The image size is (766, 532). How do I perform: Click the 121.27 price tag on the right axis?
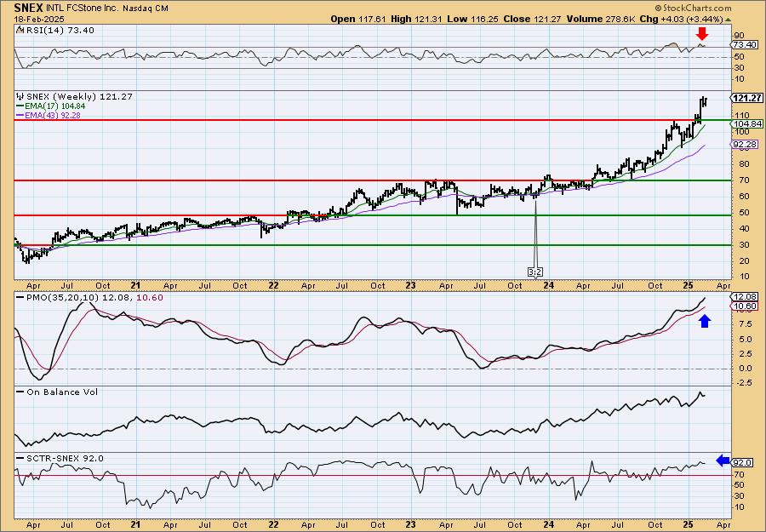[x=747, y=98]
